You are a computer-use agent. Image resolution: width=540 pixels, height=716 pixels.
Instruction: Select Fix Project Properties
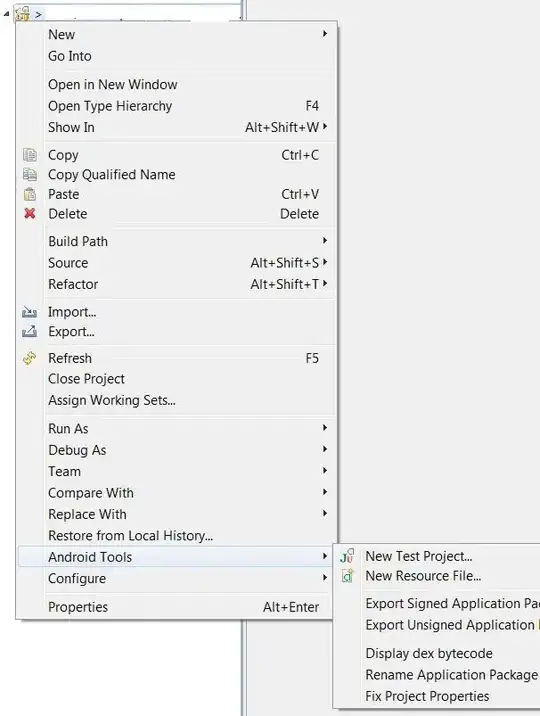coord(427,696)
